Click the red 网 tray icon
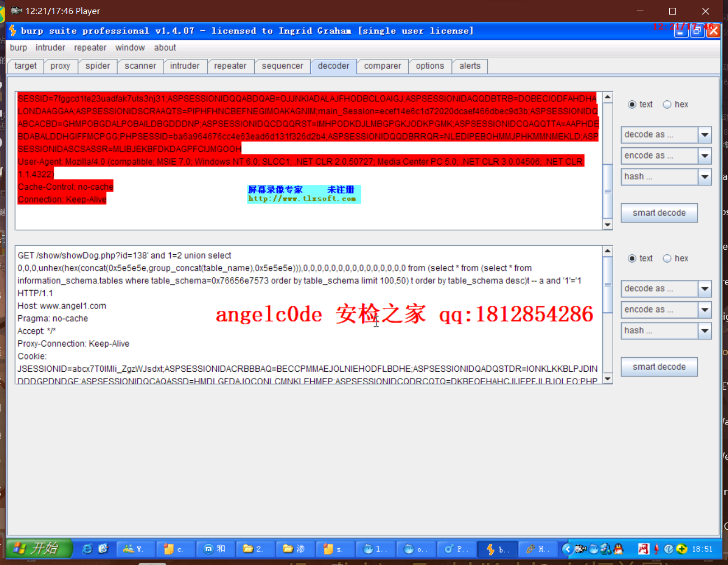728x565 pixels. tap(643, 549)
